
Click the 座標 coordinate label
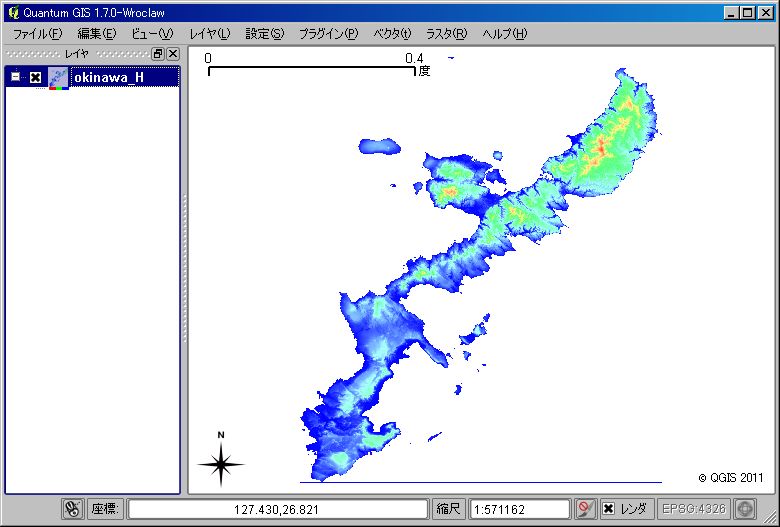[104, 509]
